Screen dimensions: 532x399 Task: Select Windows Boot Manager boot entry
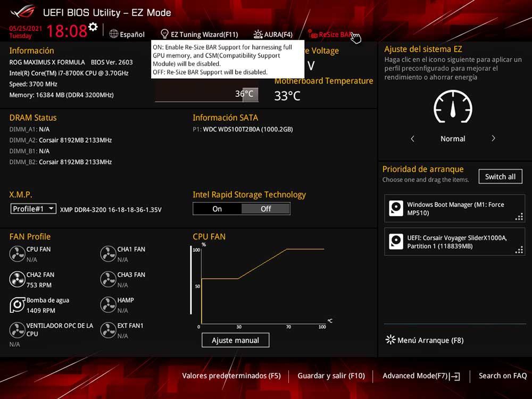coord(455,209)
